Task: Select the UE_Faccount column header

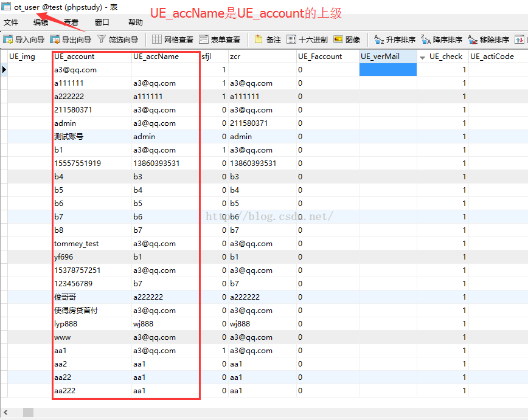Action: click(x=328, y=56)
